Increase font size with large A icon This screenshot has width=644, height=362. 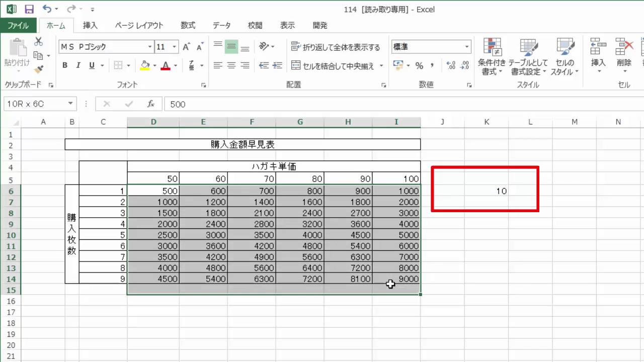(x=186, y=47)
